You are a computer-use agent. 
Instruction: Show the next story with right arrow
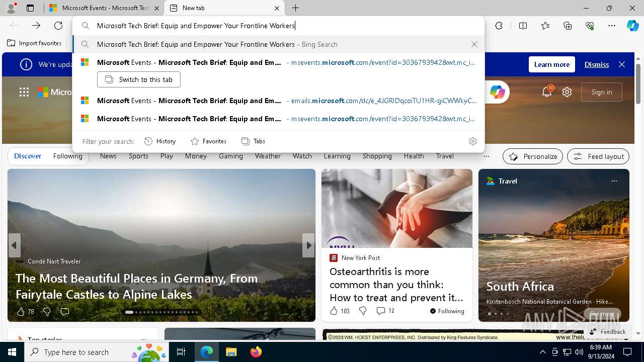[x=308, y=245]
